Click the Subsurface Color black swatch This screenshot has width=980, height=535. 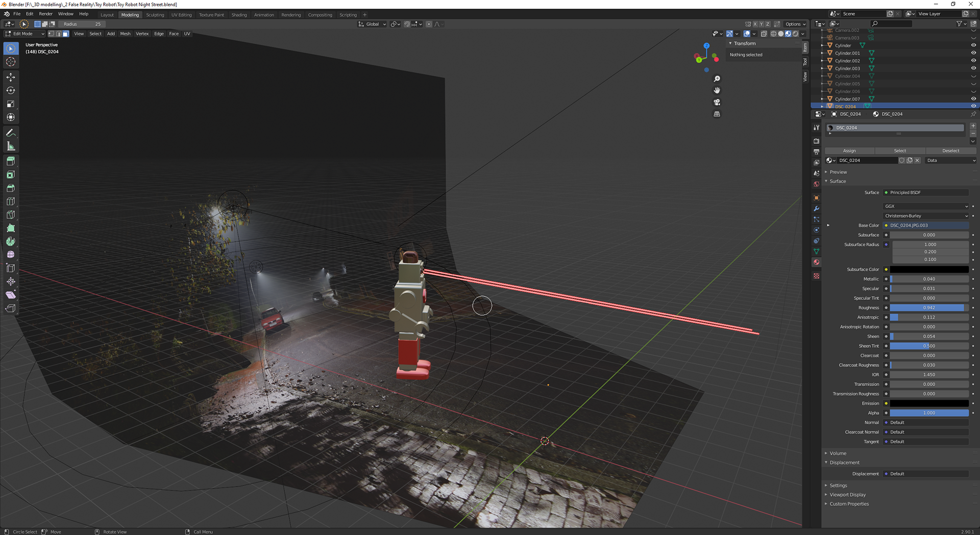click(x=929, y=269)
